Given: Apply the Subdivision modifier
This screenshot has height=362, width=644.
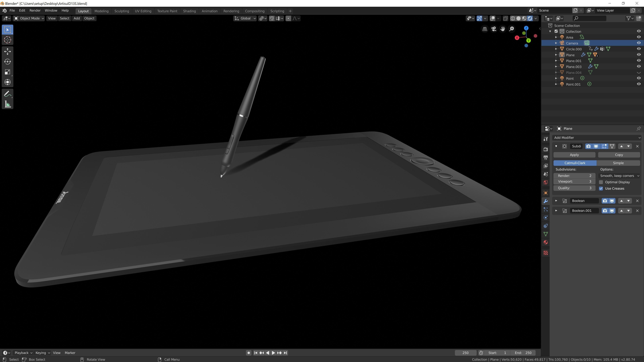Looking at the screenshot, I should pyautogui.click(x=574, y=155).
